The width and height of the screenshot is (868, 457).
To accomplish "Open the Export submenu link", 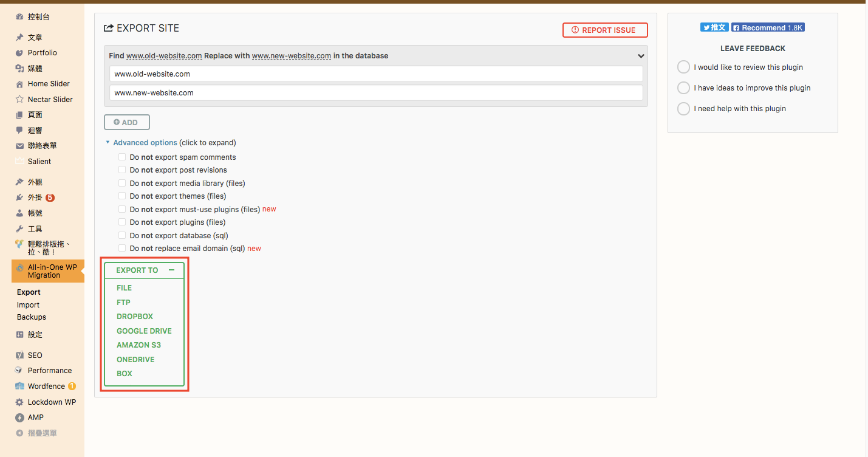I will 29,292.
